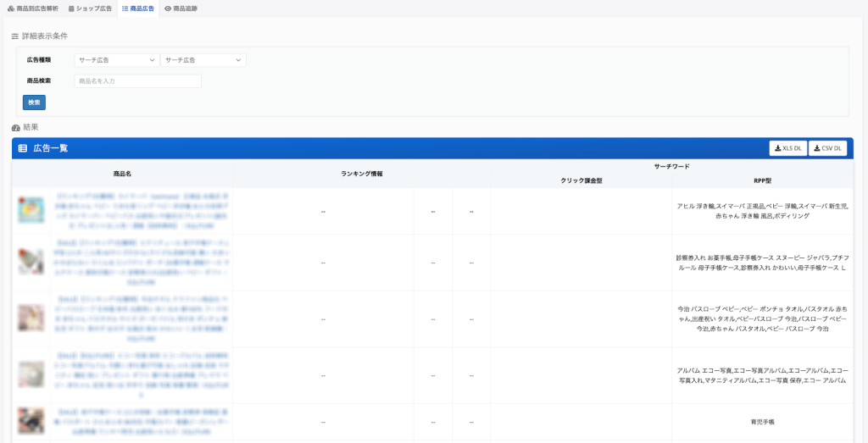Click the people icon on 商品別広告解析 tab
Image resolution: width=868 pixels, height=443 pixels.
point(11,8)
